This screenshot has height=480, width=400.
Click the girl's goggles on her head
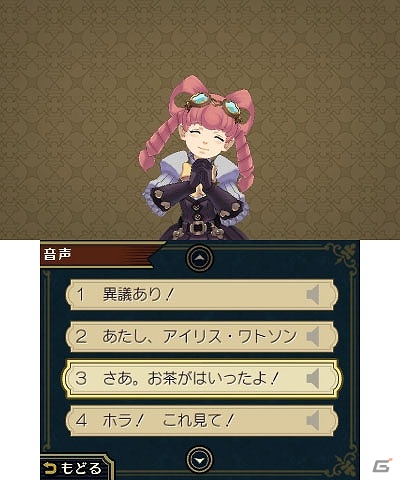[213, 105]
